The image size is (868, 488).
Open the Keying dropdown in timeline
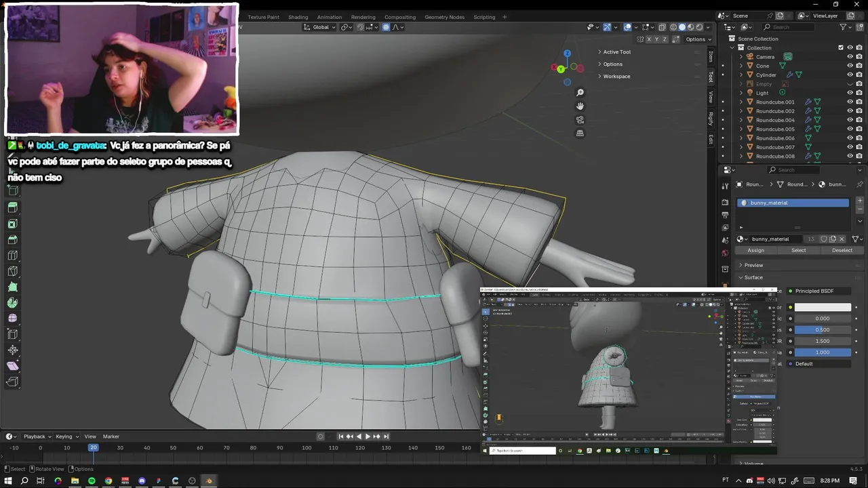[x=66, y=436]
